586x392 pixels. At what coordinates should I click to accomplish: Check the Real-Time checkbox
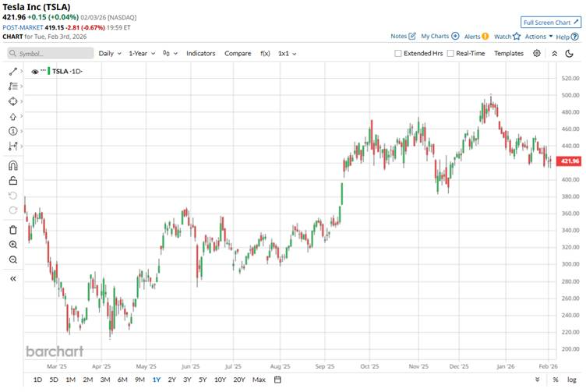pos(450,54)
